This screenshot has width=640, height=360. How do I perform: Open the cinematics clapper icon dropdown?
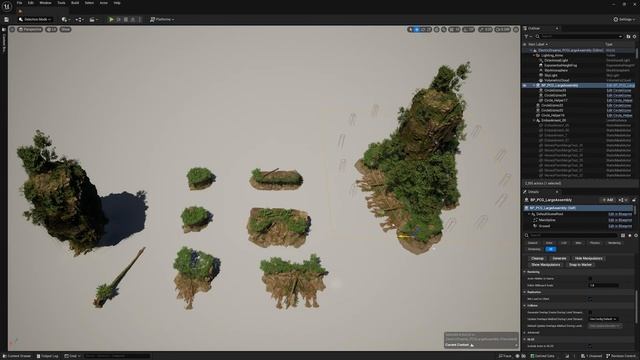pos(93,19)
